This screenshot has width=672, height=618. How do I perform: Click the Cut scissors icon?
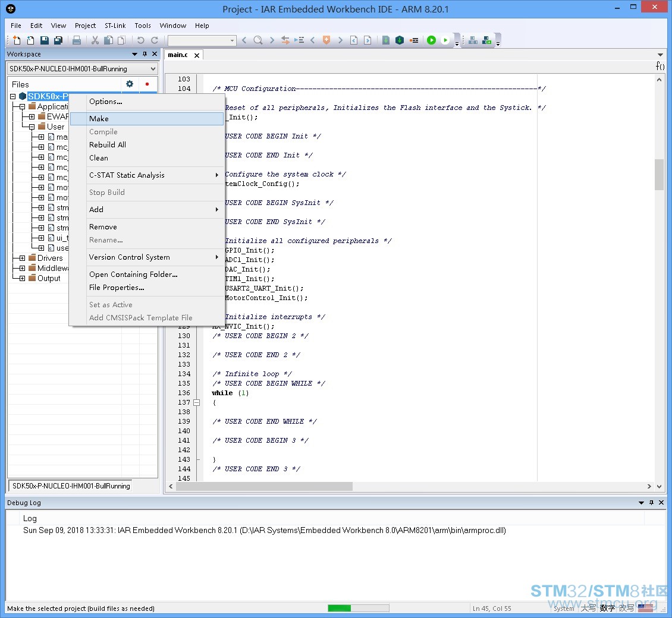[95, 40]
